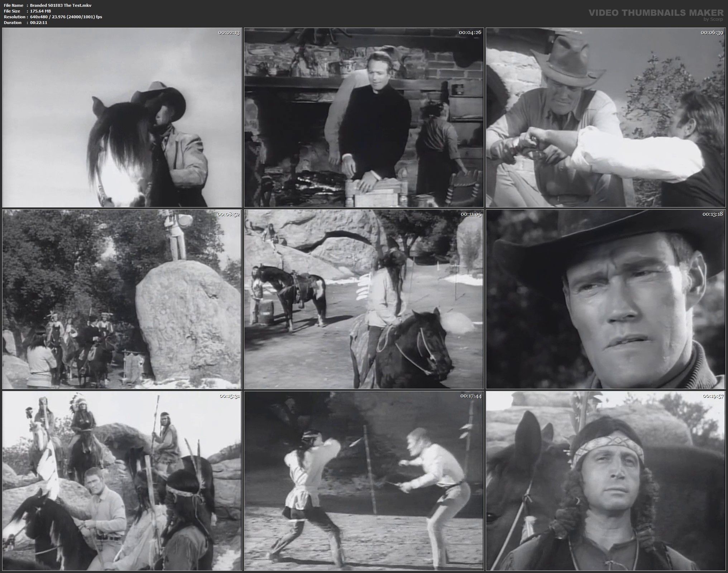Click the 00:08:52 timestamp label

228,214
